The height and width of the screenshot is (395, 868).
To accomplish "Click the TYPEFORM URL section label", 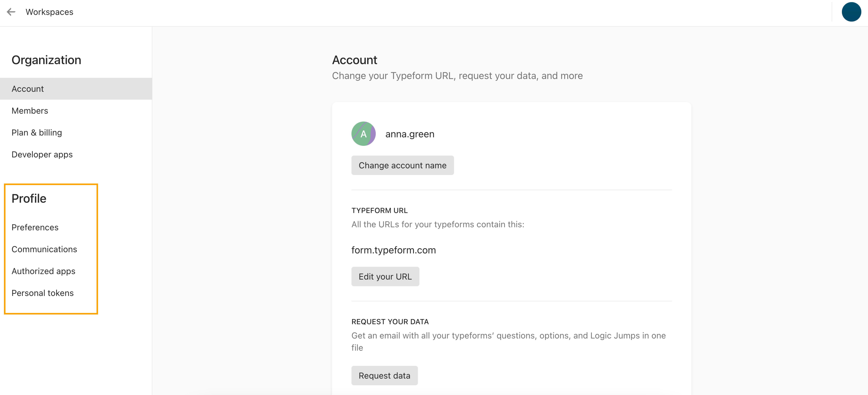I will pyautogui.click(x=379, y=210).
